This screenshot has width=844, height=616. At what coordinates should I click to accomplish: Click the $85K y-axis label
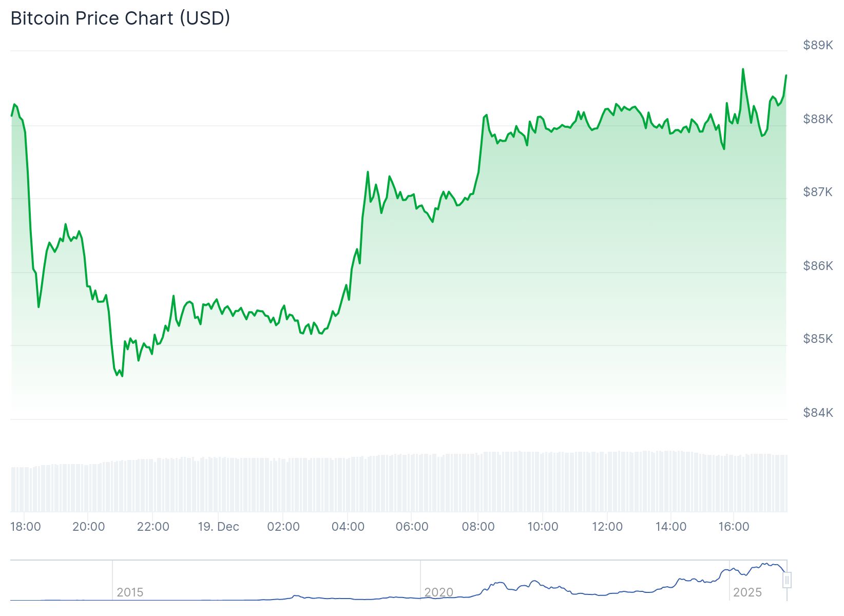(818, 339)
